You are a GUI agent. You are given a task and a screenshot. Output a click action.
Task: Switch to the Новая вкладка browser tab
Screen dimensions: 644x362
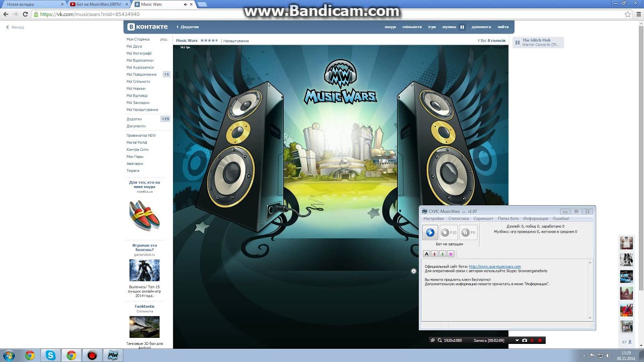pyautogui.click(x=34, y=4)
